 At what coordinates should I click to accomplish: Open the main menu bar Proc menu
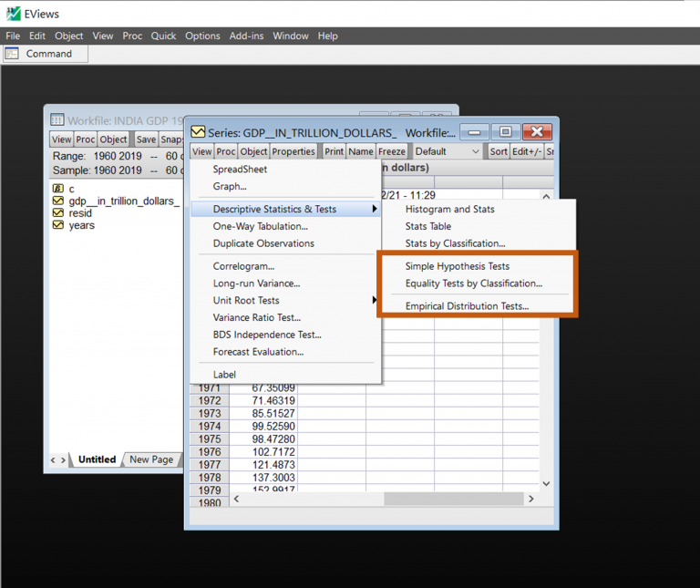click(x=132, y=36)
